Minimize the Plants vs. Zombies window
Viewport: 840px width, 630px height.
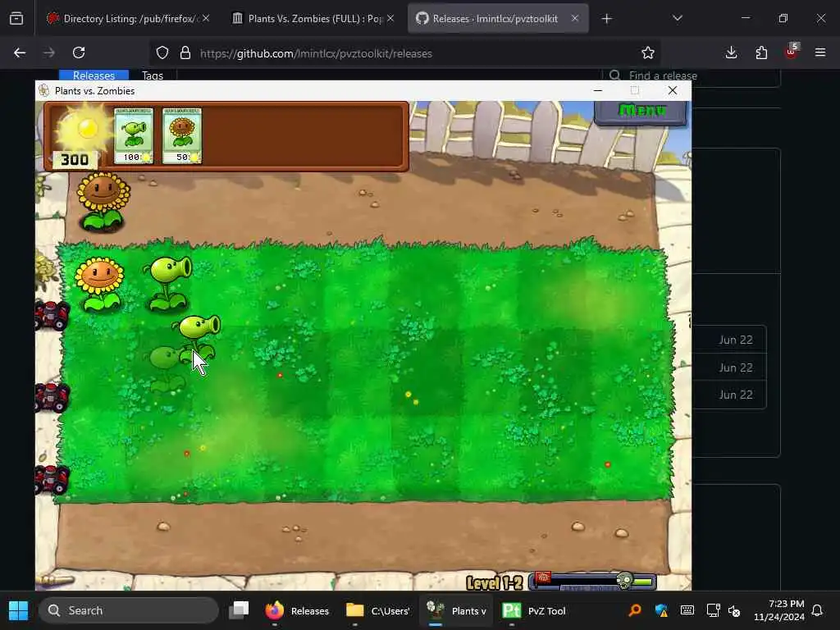click(598, 90)
